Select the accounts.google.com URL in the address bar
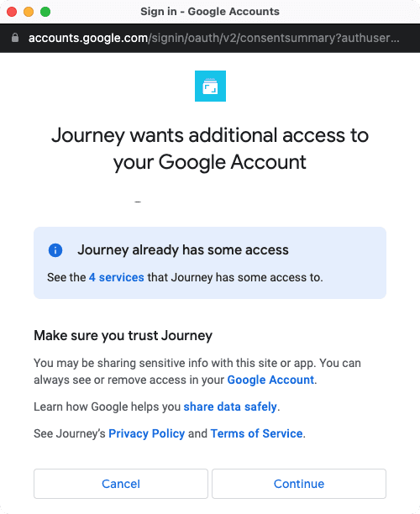 click(x=213, y=38)
